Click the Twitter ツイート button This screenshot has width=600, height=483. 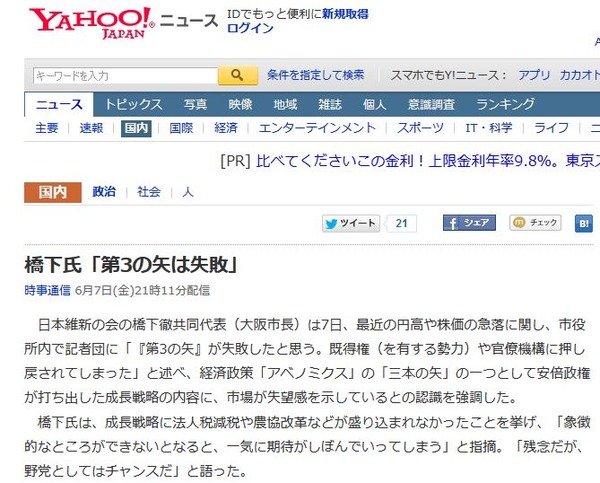pos(351,224)
